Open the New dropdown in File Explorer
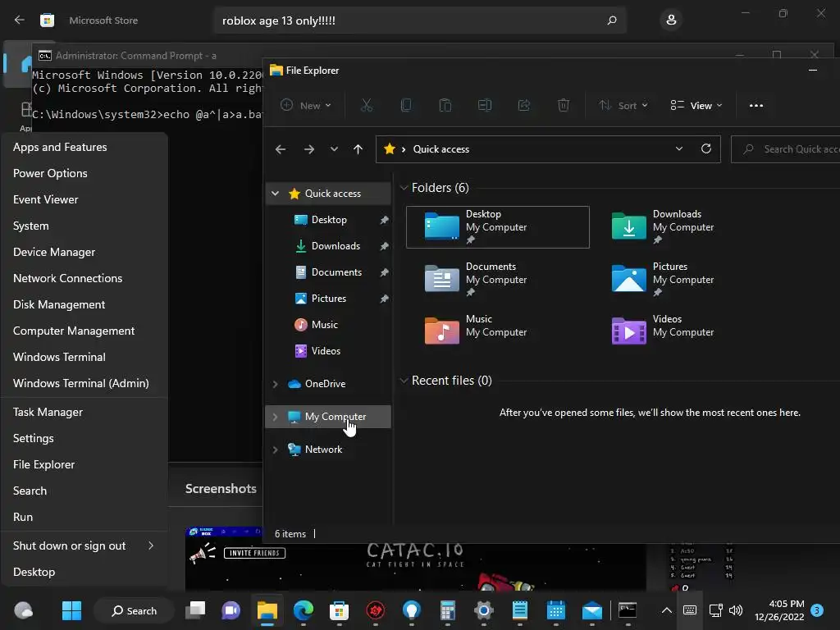The width and height of the screenshot is (840, 630). click(306, 106)
